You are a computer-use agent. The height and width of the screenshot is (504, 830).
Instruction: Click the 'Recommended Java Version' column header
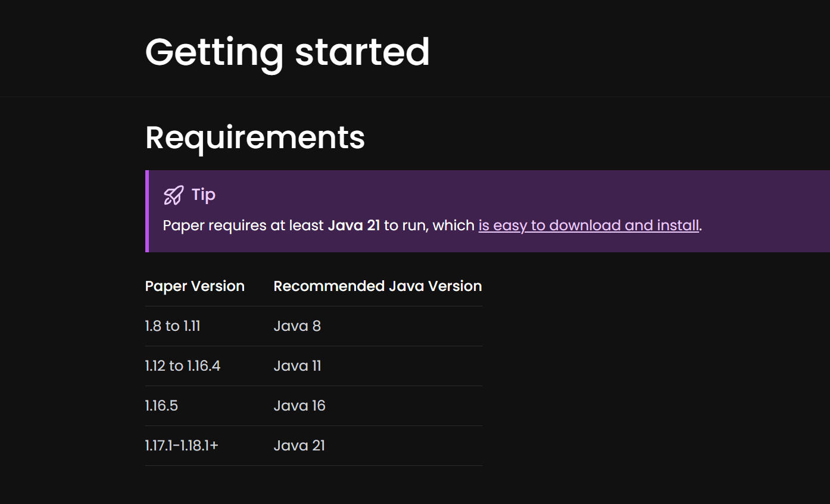[x=377, y=286]
